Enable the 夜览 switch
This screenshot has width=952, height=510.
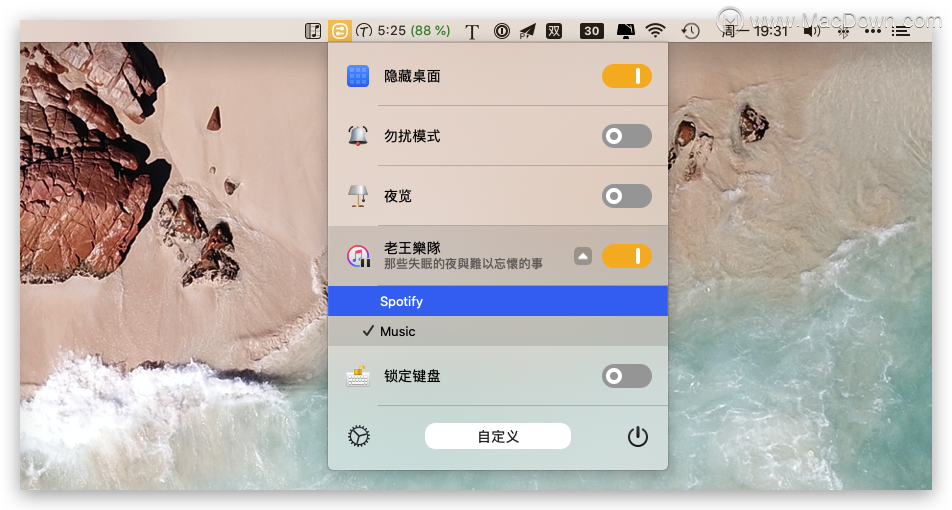click(627, 196)
